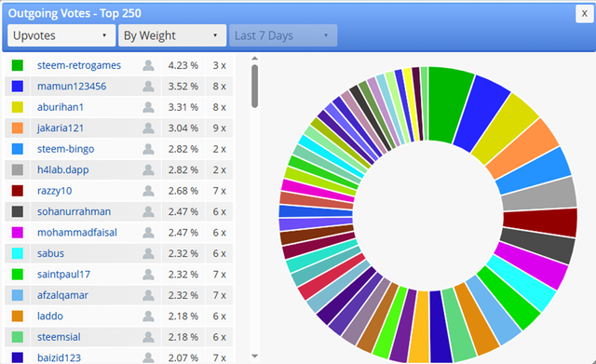Click dark red donut chart segment

(x=540, y=222)
